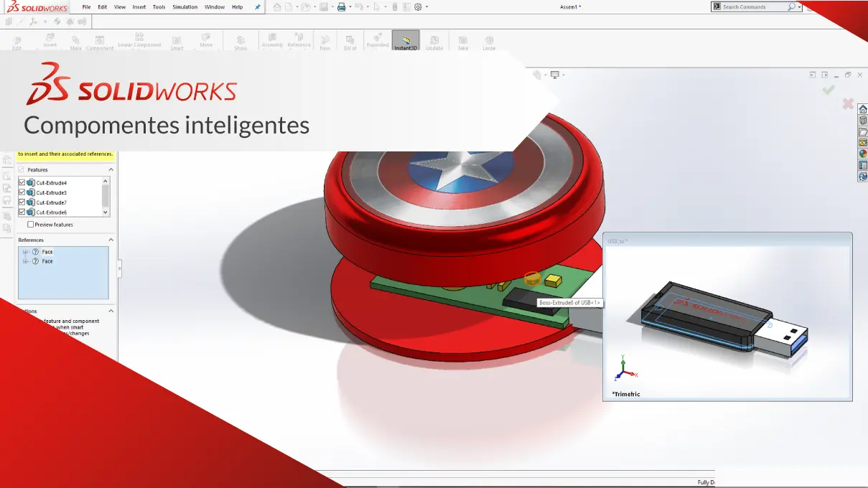Open the search type dropdown arrow
The width and height of the screenshot is (868, 488).
tap(798, 6)
